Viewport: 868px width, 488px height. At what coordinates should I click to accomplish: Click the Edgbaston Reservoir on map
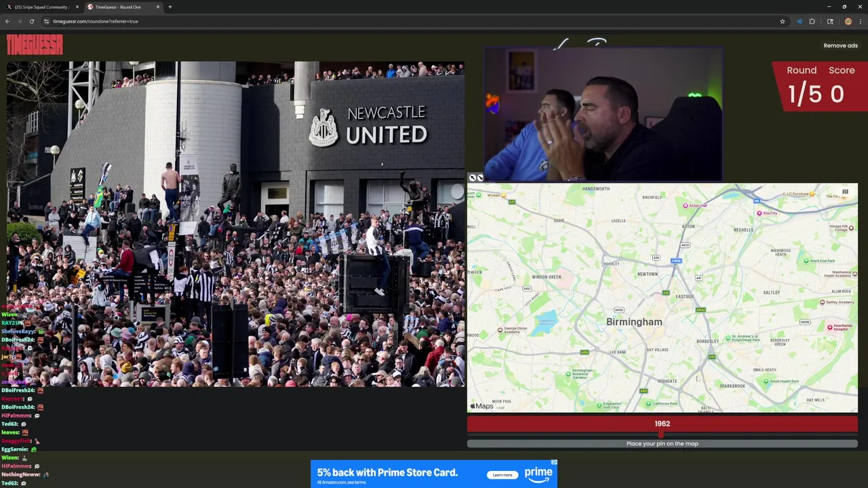point(545,323)
